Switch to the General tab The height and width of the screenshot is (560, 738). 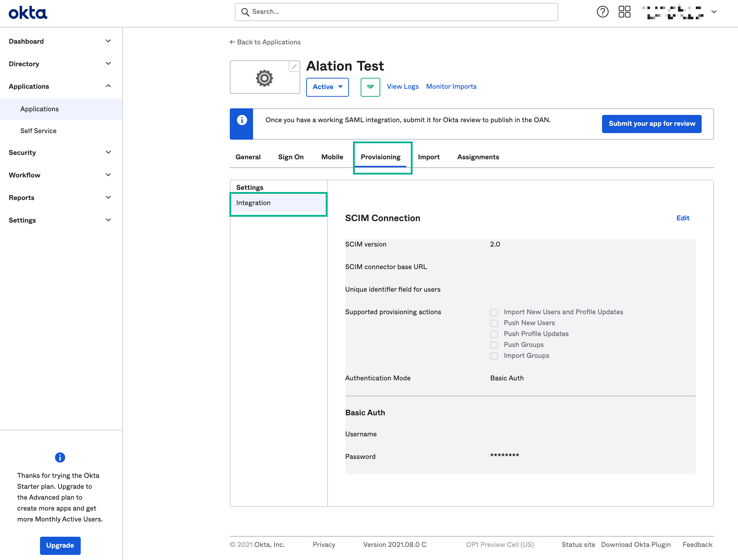coord(248,157)
